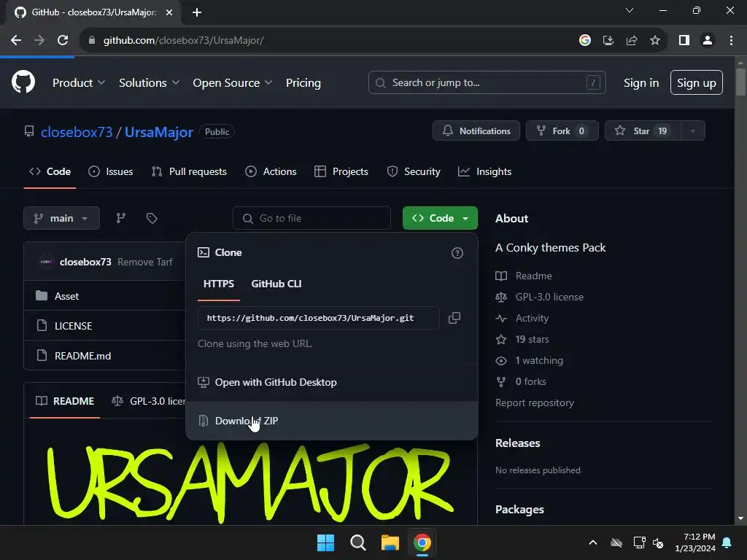Show hidden system tray icons

point(593,542)
